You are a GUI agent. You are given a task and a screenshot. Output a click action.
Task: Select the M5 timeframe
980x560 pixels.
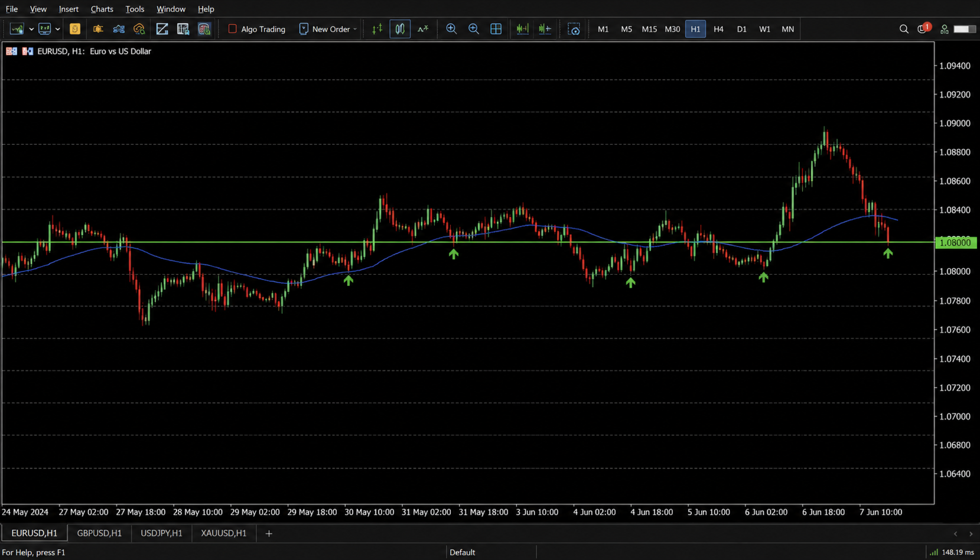(626, 29)
